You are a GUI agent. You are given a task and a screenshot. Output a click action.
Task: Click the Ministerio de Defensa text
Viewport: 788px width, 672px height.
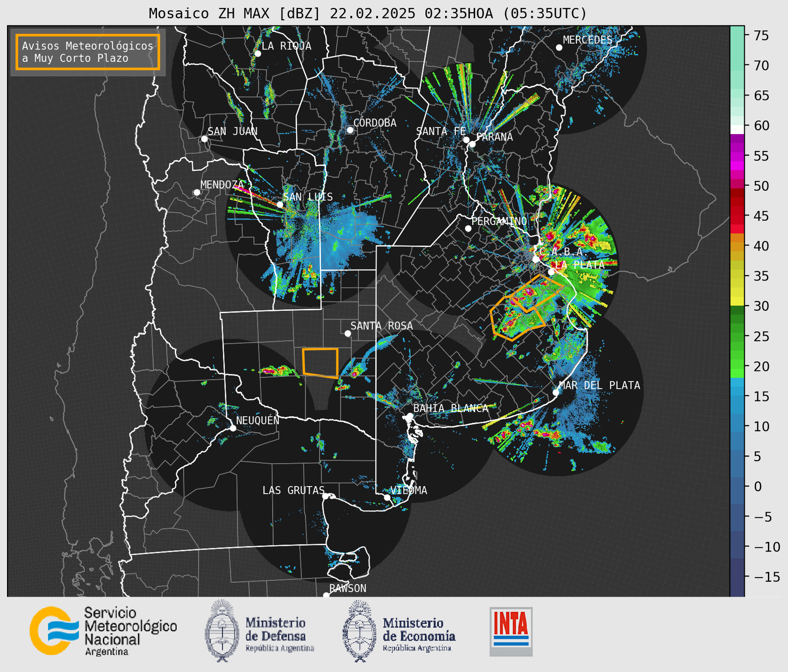pos(280,634)
